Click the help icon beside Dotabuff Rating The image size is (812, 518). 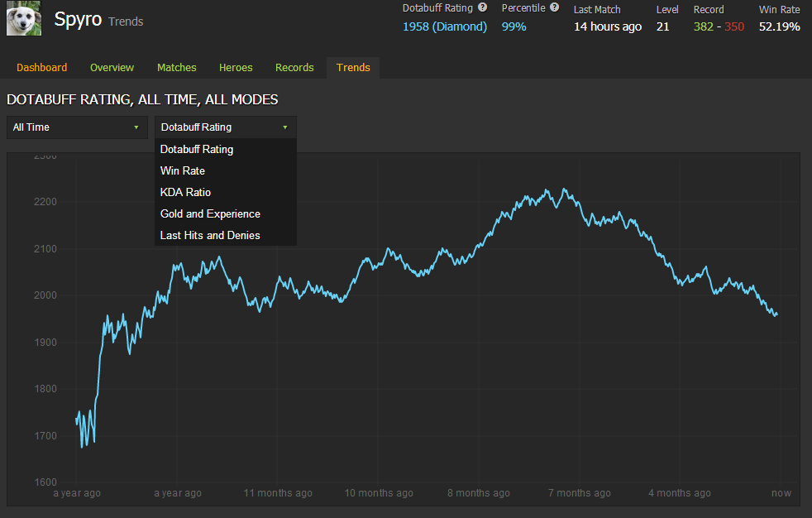tap(482, 8)
